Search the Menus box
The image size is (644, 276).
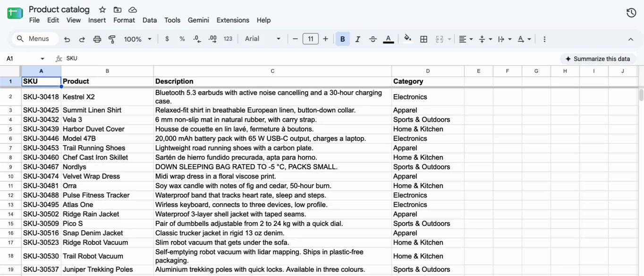pos(34,39)
